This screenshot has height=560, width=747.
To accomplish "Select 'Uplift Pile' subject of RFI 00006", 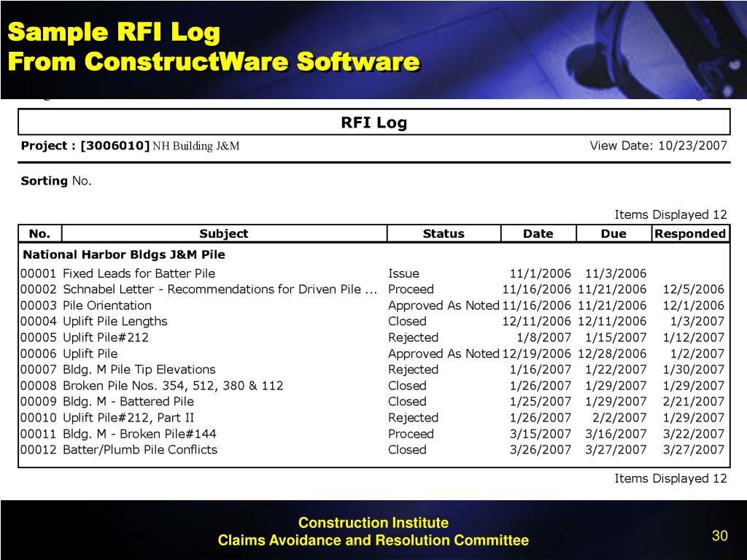I will point(90,354).
